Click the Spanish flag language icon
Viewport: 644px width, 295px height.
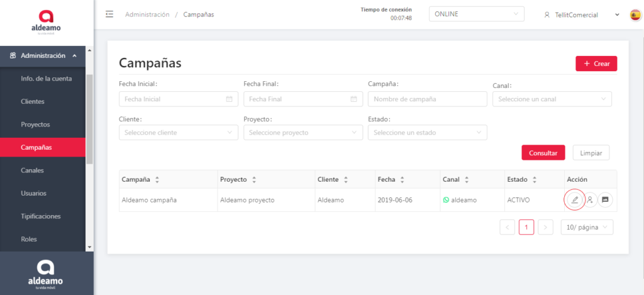click(x=635, y=14)
